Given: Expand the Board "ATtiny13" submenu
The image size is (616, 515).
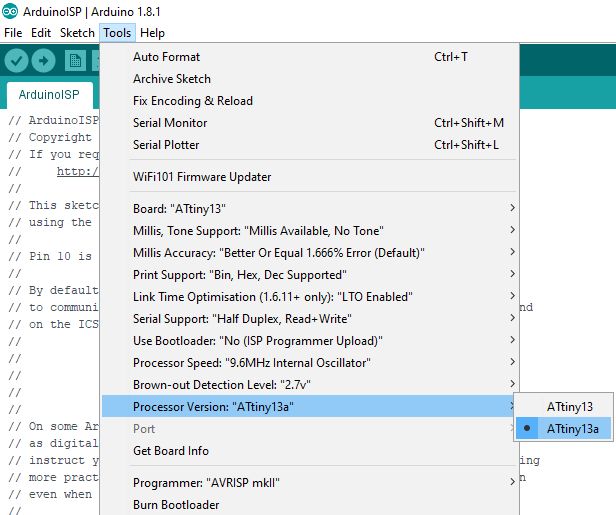Looking at the screenshot, I should click(x=310, y=209).
